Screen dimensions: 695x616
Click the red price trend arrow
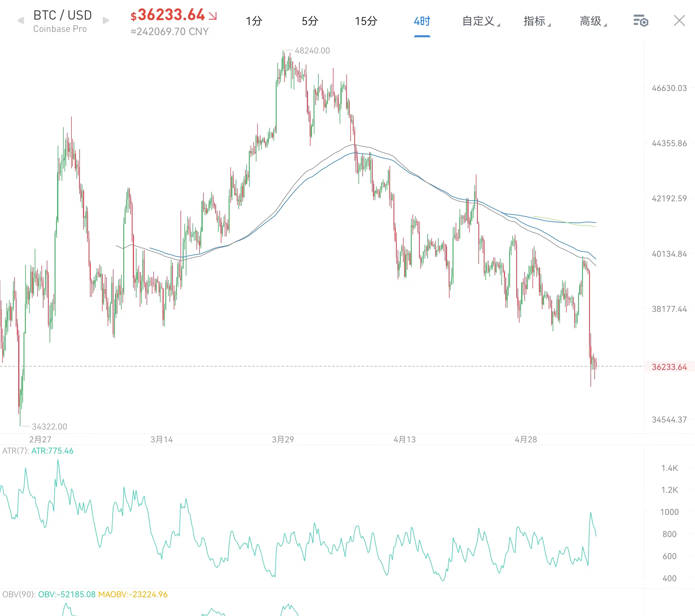(x=213, y=16)
